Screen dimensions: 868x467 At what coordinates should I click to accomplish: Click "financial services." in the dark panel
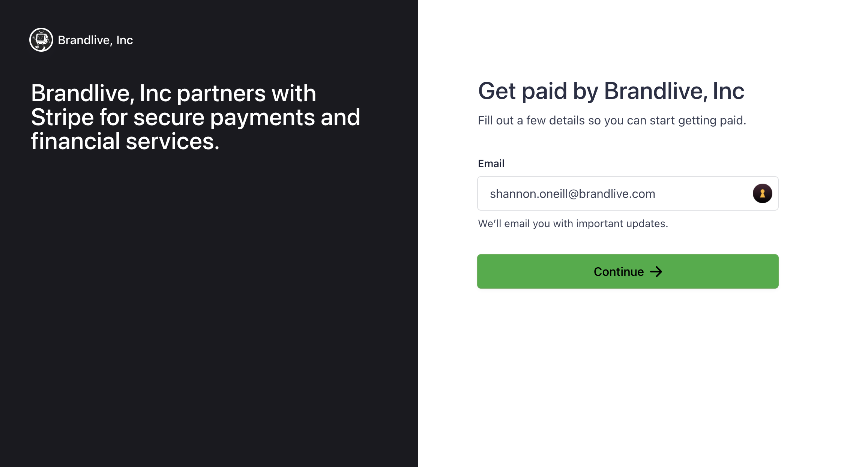[x=125, y=141]
